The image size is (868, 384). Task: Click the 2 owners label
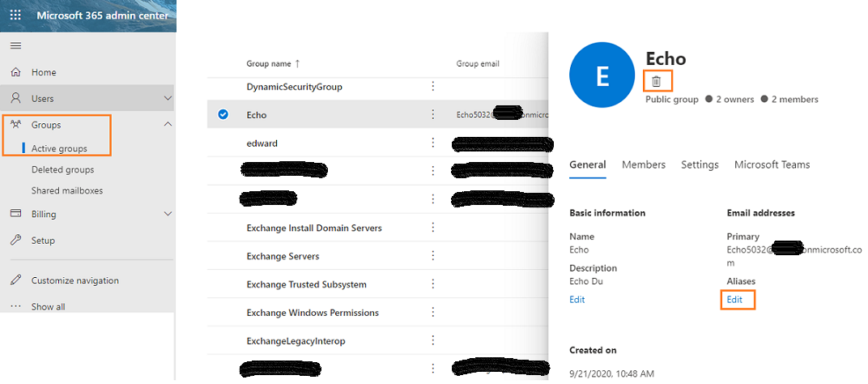[x=735, y=99]
